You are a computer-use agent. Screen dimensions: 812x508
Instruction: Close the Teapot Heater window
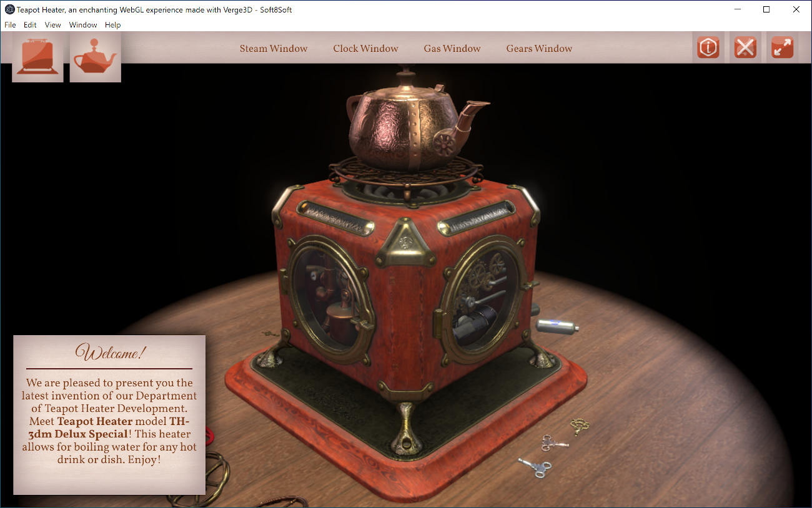tap(796, 9)
